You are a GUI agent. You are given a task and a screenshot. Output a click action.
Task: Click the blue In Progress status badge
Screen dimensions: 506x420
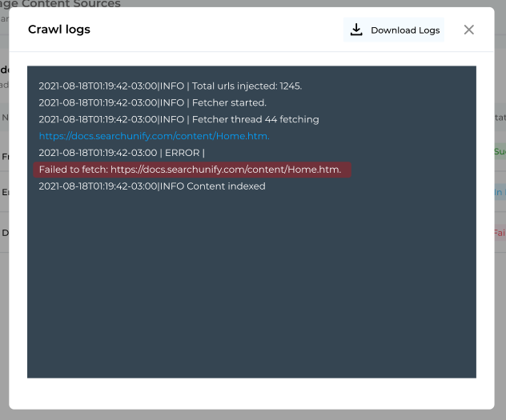click(x=500, y=192)
